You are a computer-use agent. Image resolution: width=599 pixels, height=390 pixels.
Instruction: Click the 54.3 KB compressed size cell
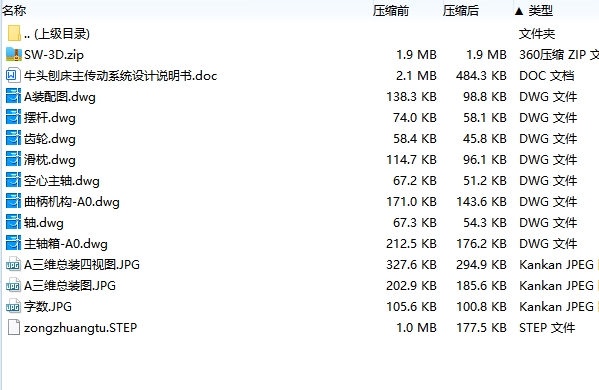pos(485,223)
